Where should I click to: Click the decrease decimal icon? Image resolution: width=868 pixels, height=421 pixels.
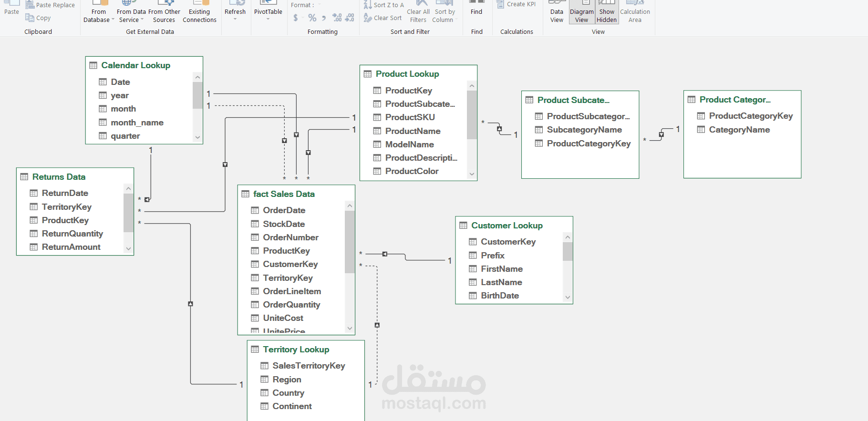click(350, 18)
